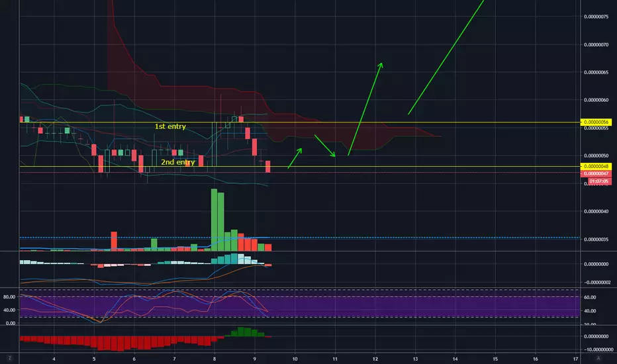
Task: Click date 15 on the time axis
Action: pyautogui.click(x=495, y=359)
